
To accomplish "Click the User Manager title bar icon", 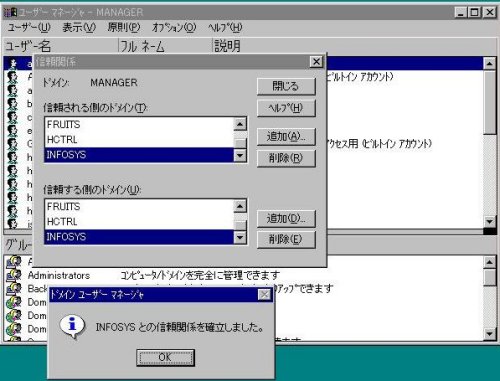I will [10, 13].
